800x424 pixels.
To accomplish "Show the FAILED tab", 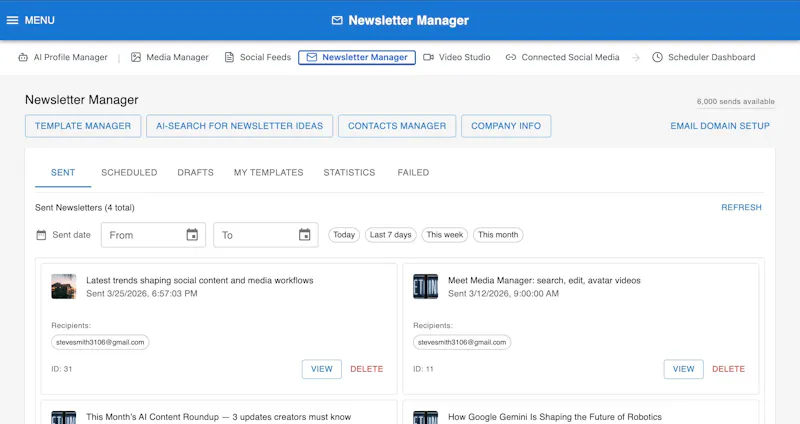I will pyautogui.click(x=413, y=172).
